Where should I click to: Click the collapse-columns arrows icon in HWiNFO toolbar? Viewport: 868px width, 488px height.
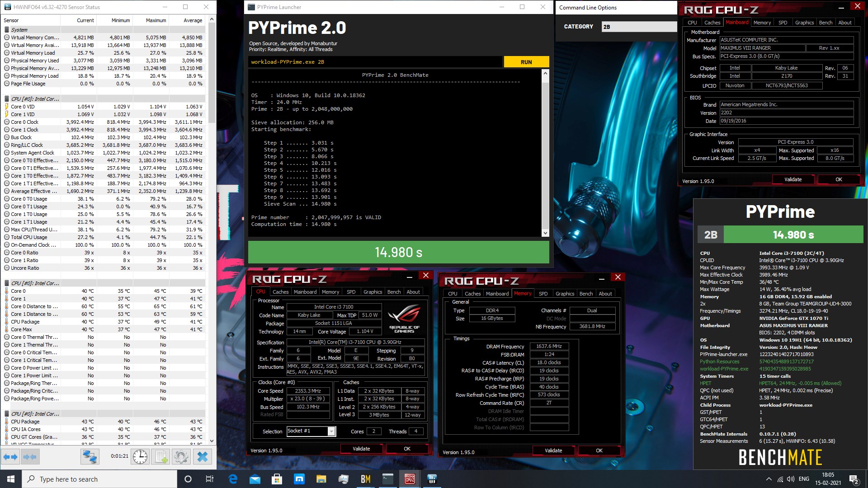pos(30,457)
